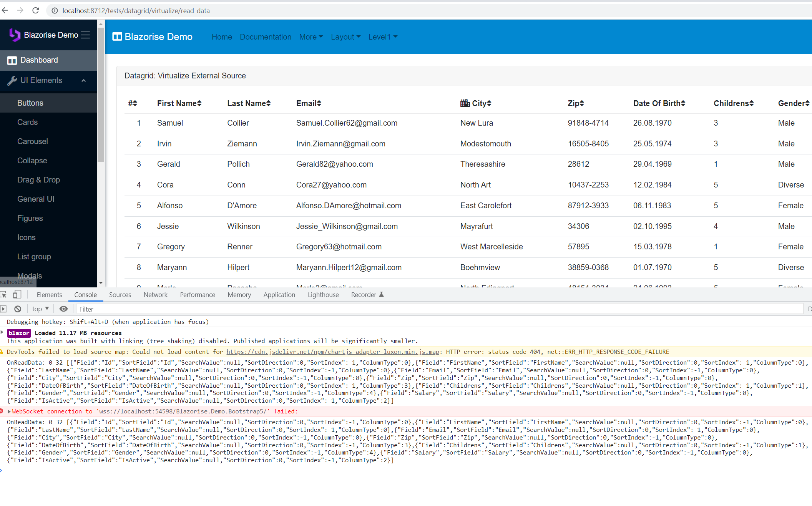812x506 pixels.
Task: Switch to DevTools Recorder tab
Action: point(367,295)
